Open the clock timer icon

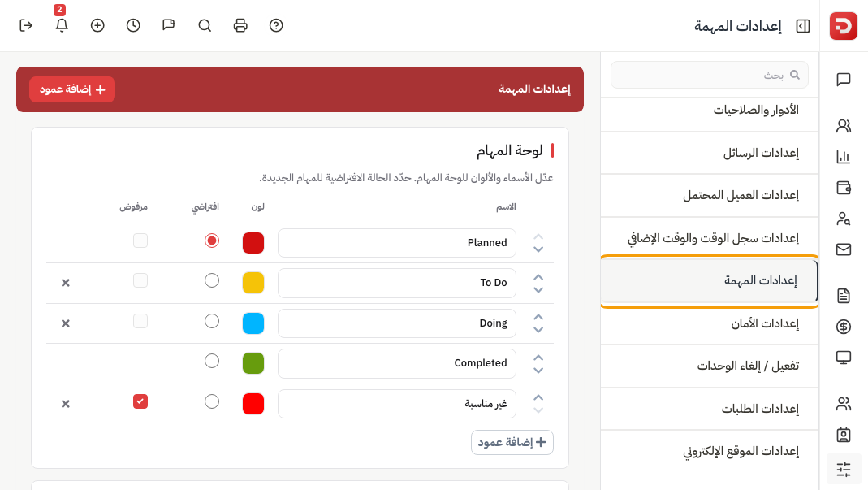click(x=133, y=25)
